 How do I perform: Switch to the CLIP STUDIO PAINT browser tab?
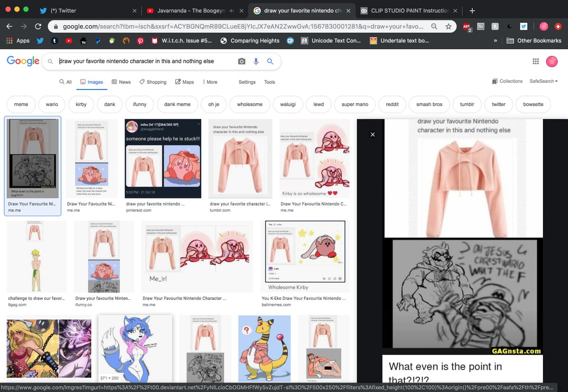point(408,10)
